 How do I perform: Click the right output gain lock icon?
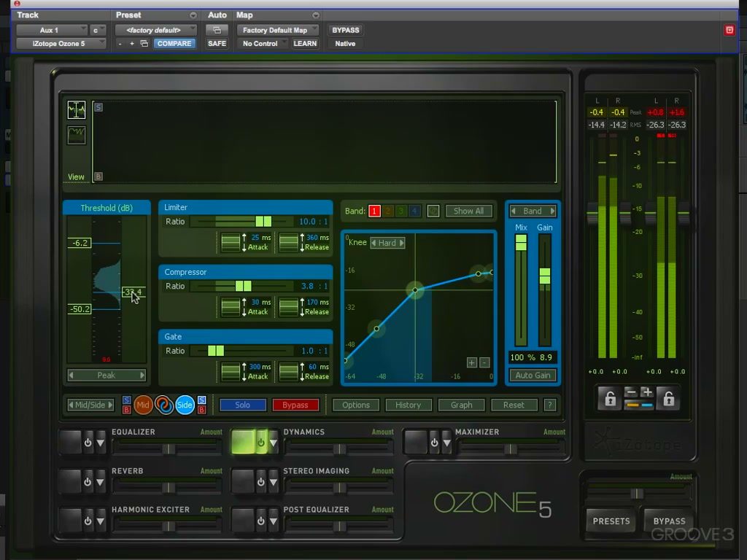tap(668, 399)
